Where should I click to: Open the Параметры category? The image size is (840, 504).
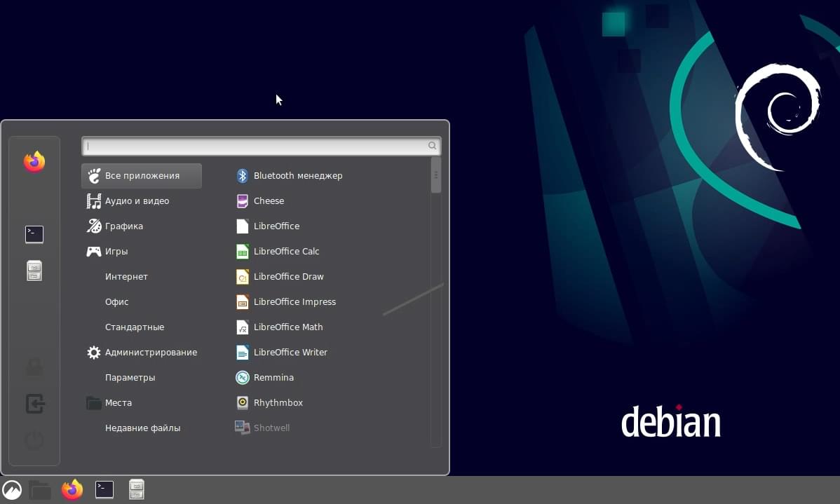142,378
